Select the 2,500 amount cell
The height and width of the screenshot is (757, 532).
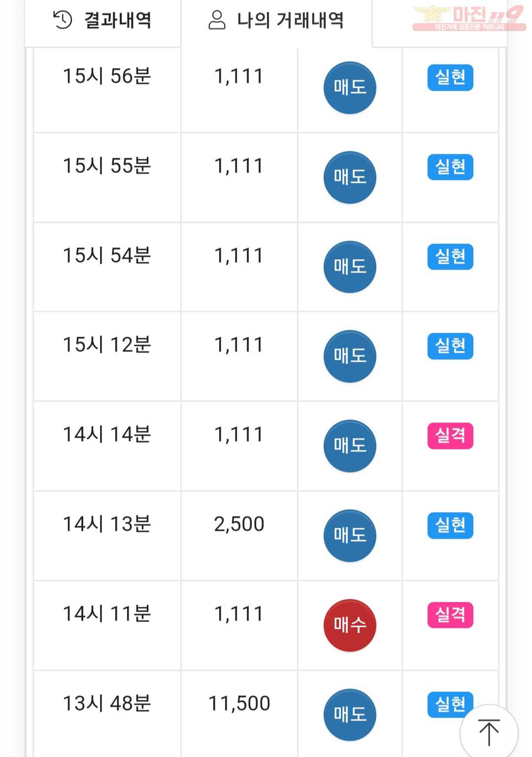coord(239,536)
